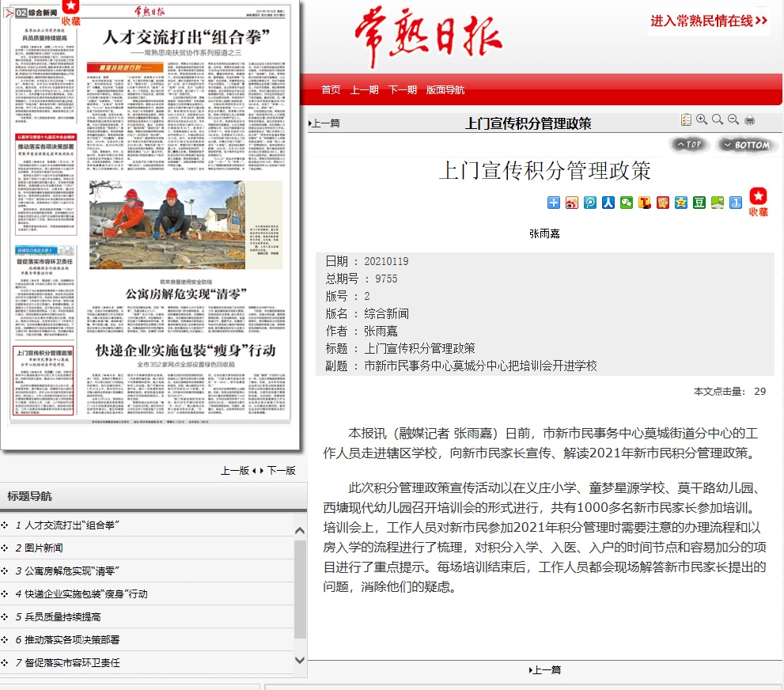Zoom out article text with minus magnifier
Viewport: 784px width, 690px height.
pyautogui.click(x=733, y=119)
